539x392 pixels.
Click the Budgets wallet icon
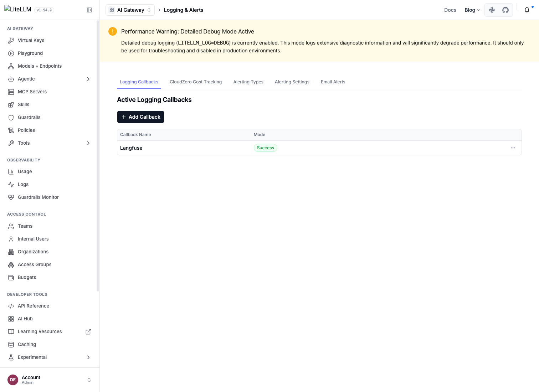[x=11, y=278]
